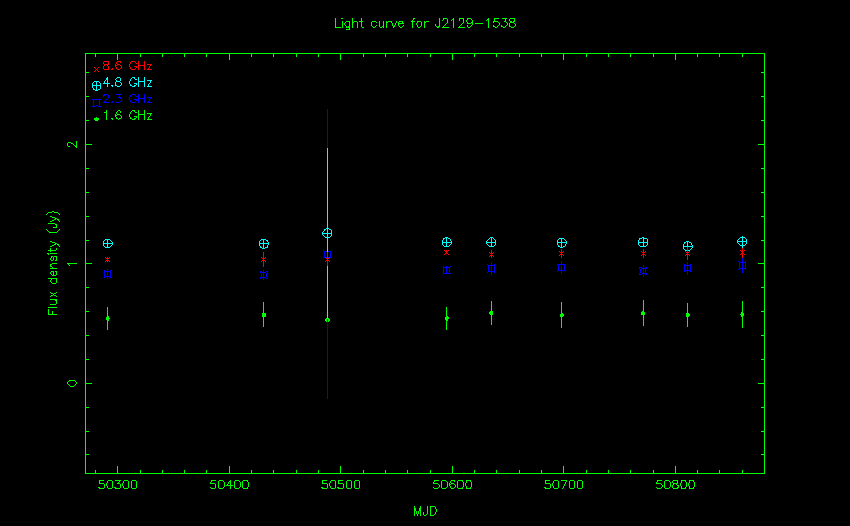Click the cyan 4.8 GHz marker at the last epoch

click(742, 242)
